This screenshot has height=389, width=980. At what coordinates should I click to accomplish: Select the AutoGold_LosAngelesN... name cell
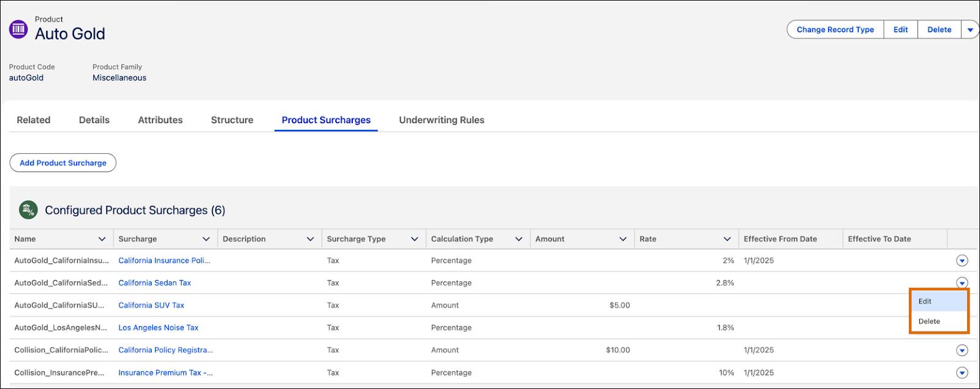(x=61, y=328)
